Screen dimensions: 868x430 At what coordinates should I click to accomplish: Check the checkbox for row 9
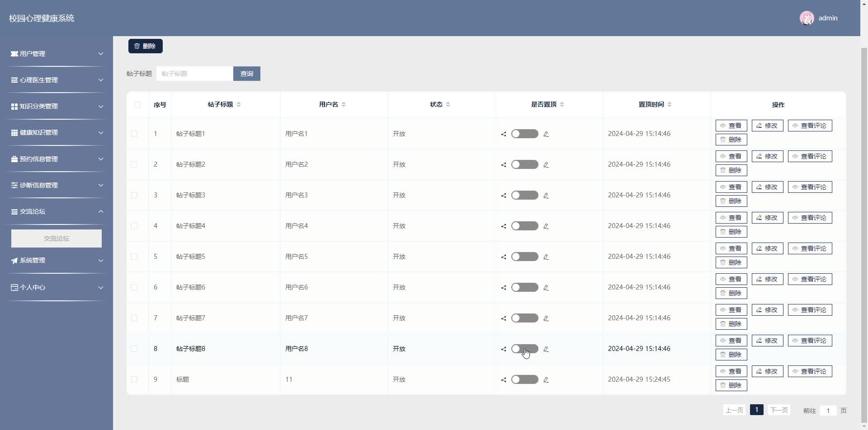pos(134,379)
